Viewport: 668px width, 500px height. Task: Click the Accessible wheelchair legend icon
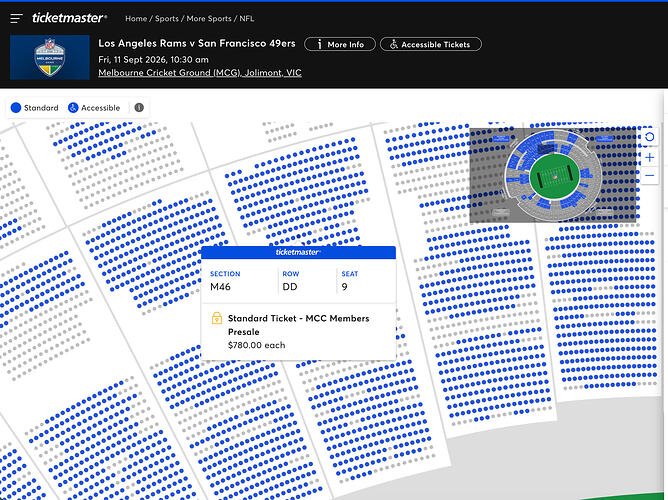pyautogui.click(x=73, y=108)
